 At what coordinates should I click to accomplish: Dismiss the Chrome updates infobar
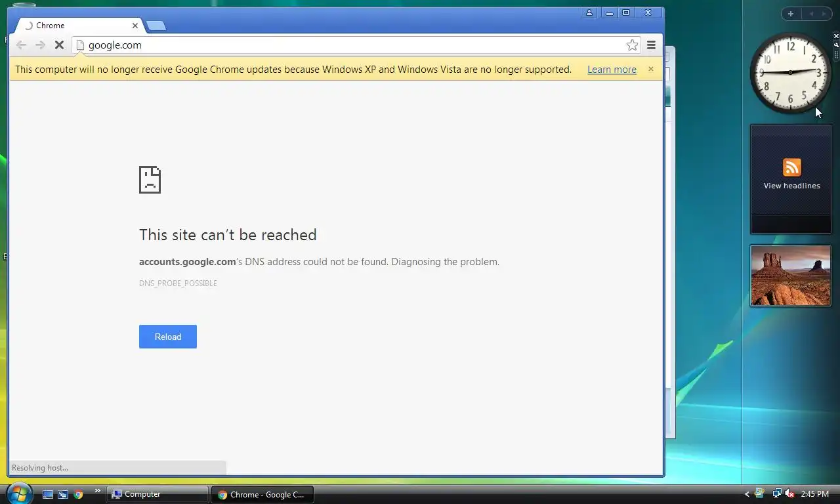(x=651, y=69)
